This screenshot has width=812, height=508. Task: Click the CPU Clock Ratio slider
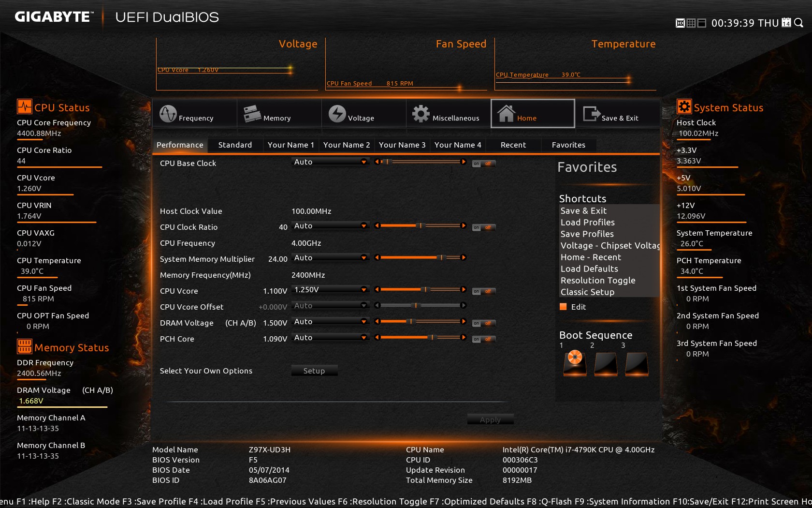pyautogui.click(x=420, y=225)
